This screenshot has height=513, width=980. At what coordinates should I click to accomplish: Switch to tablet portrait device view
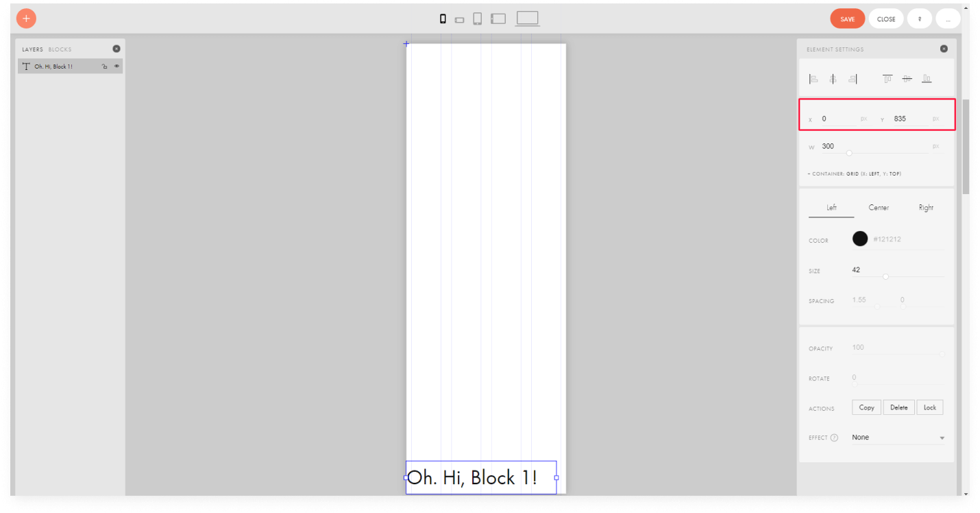pyautogui.click(x=477, y=19)
